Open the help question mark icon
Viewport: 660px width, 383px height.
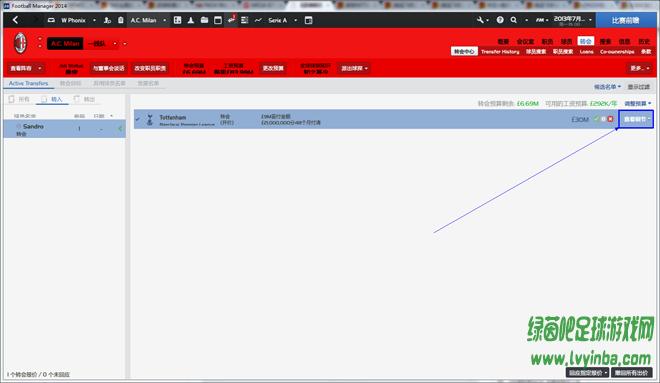coord(500,20)
